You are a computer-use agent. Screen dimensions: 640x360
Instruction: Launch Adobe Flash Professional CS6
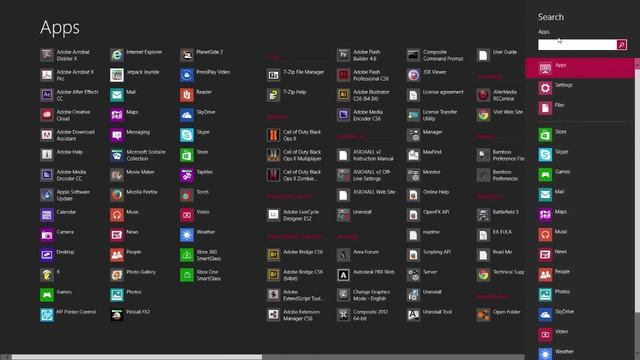point(363,75)
